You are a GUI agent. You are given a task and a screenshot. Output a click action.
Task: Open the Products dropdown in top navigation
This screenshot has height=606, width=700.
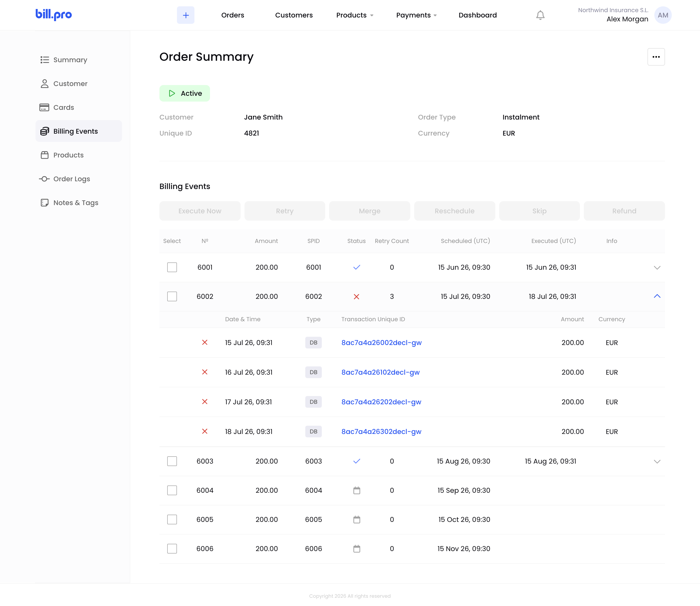point(355,15)
